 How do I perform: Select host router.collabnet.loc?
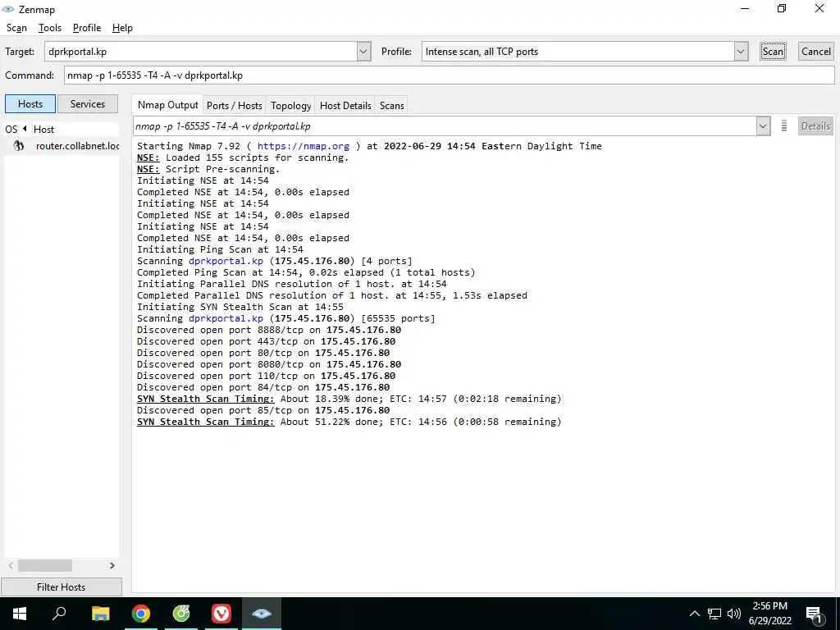click(61, 146)
